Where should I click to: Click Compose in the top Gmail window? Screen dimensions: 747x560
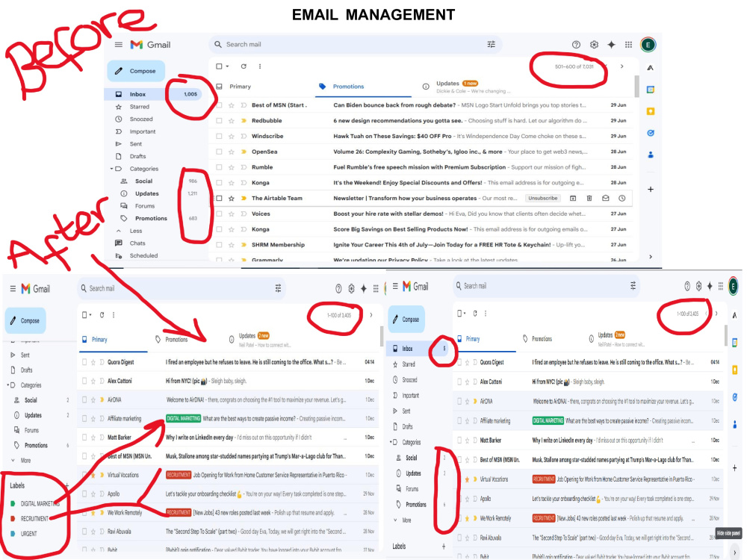click(136, 71)
